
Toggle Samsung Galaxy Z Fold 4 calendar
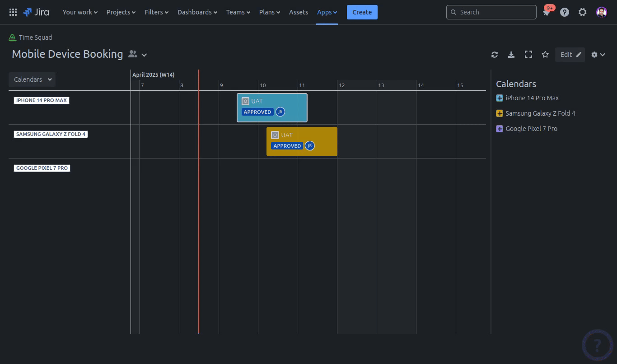[x=500, y=113]
